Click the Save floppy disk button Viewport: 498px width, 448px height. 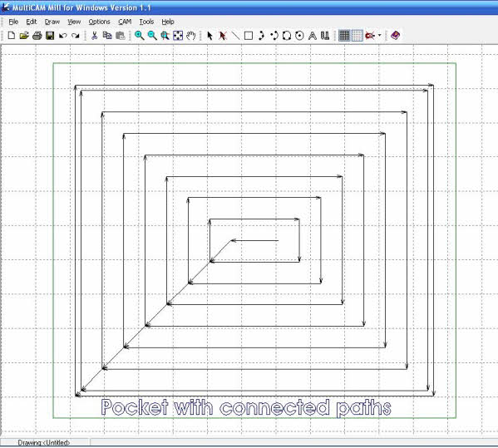[50, 36]
